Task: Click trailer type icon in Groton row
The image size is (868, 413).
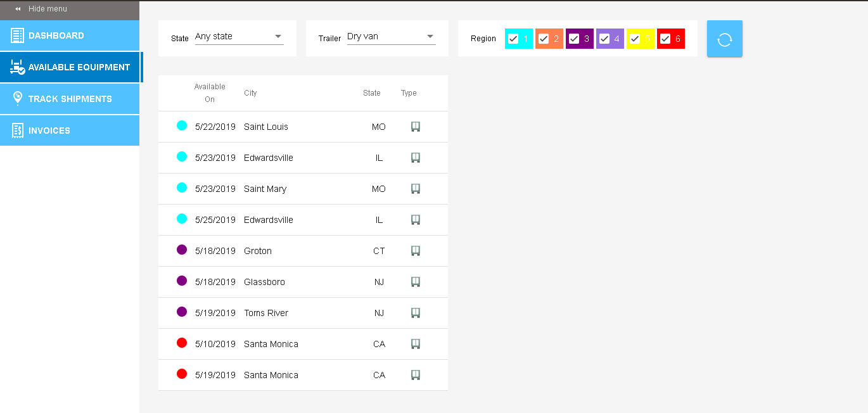Action: pos(416,251)
